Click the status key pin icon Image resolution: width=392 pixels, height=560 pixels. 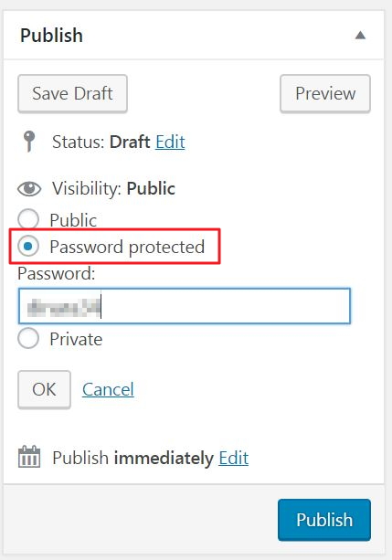[29, 142]
